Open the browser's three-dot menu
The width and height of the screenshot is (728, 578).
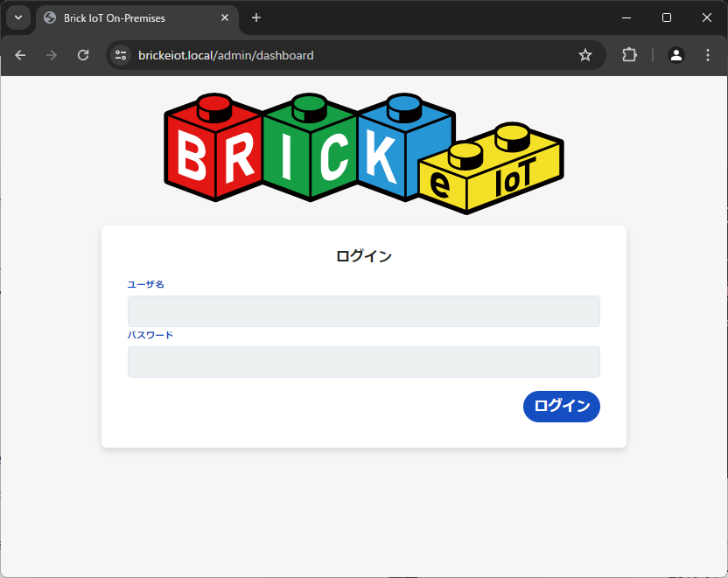708,55
